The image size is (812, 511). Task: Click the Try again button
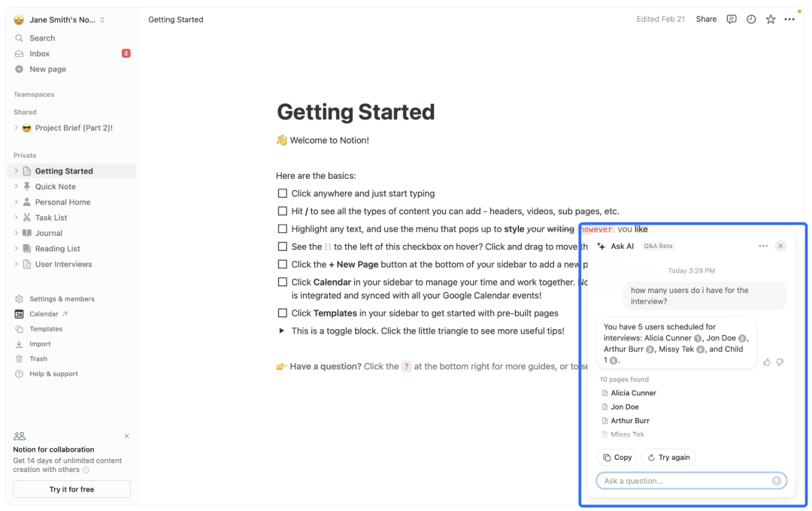point(668,457)
